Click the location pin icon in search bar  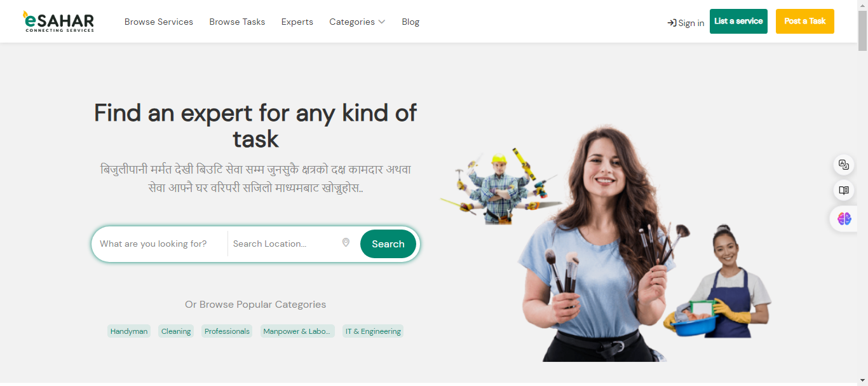pos(346,242)
